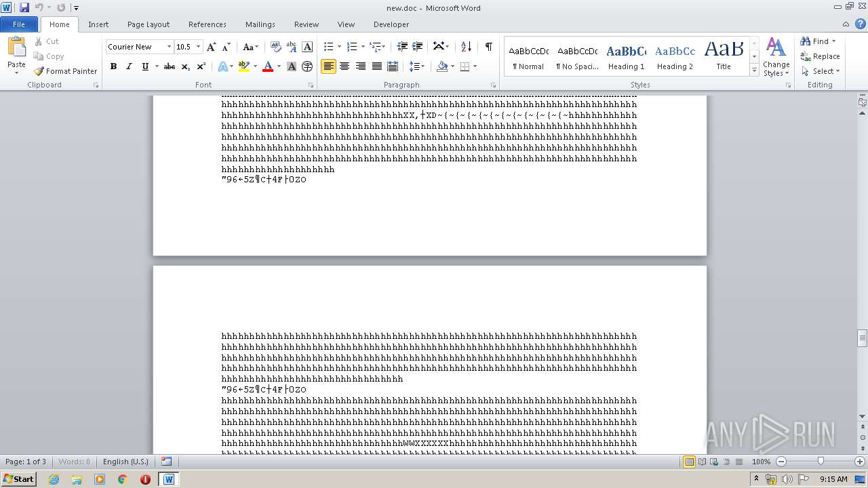Click the Save icon in Quick Access Toolbar

coord(24,7)
